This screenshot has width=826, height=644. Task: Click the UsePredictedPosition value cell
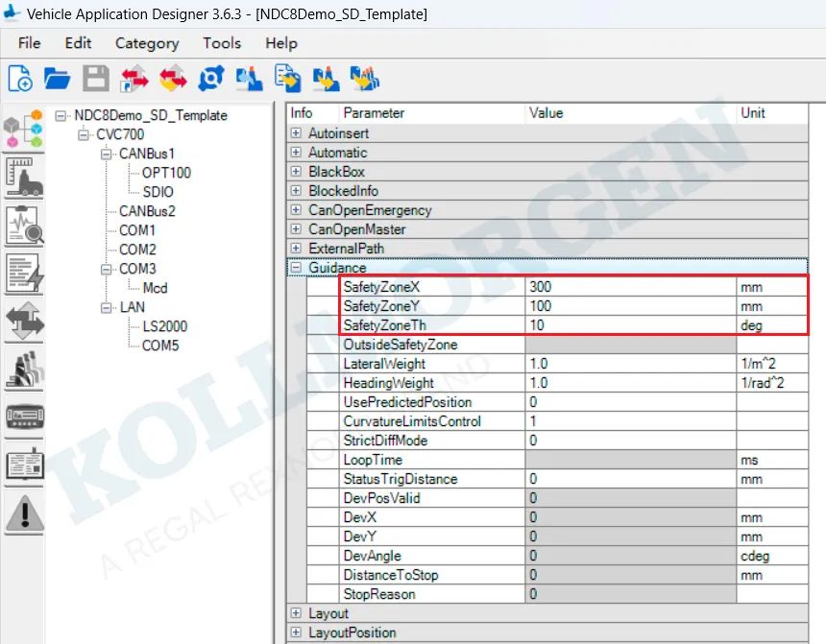point(629,402)
